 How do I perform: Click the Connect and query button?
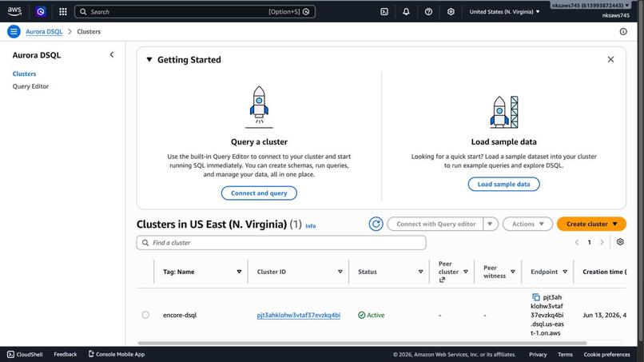tap(259, 193)
